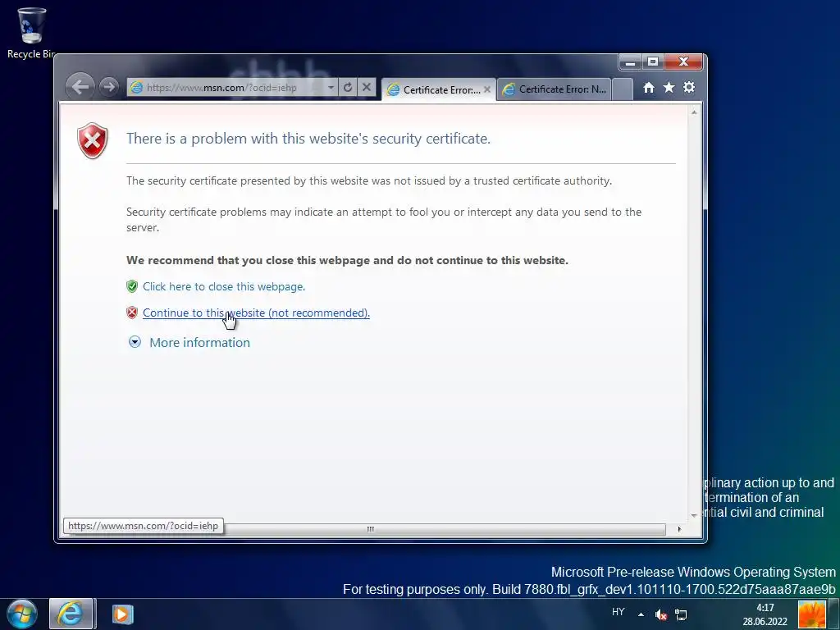The height and width of the screenshot is (630, 840).
Task: Maximize the Internet Explorer window
Action: (x=652, y=62)
